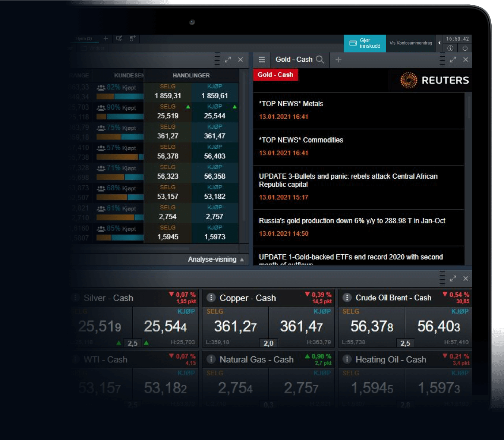Open Crude Oil Brent options menu dots
Screen dimensions: 504x440
pos(347,298)
